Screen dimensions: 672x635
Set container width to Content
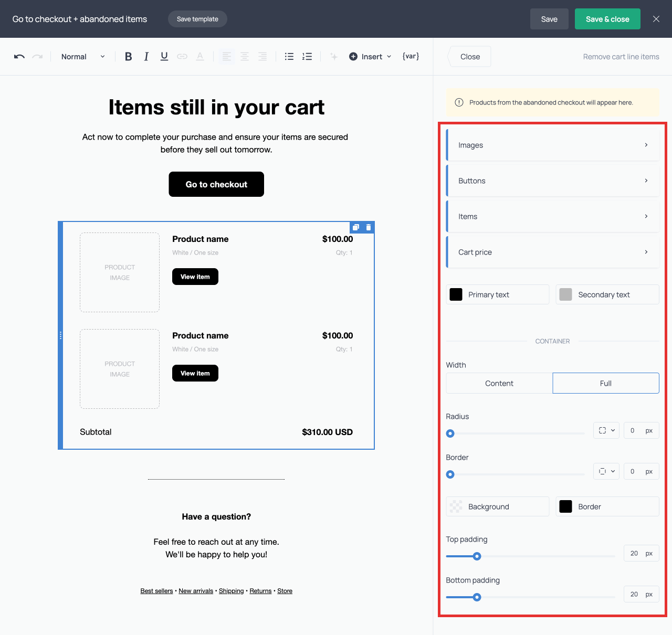pos(499,383)
